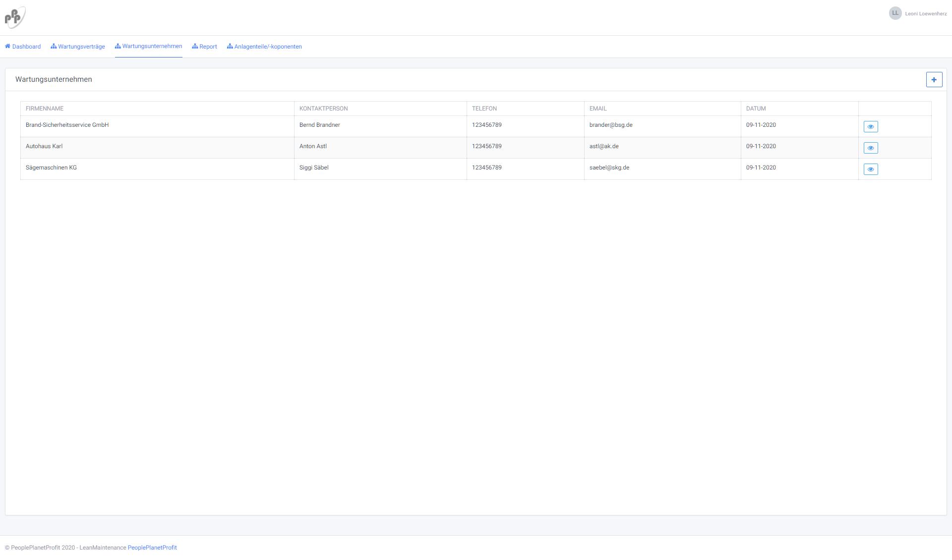The image size is (952, 560).
Task: Add new Wartungsunternehmen with plus button
Action: [934, 80]
